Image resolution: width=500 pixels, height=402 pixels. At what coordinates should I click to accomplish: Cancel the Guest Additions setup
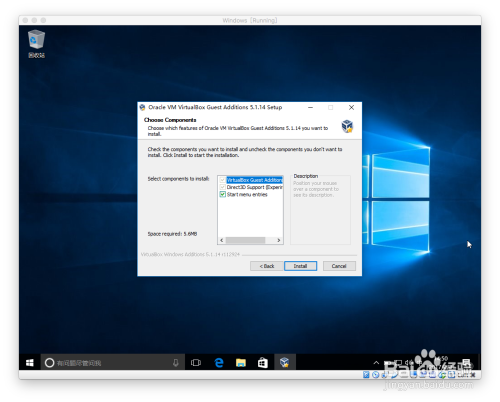pyautogui.click(x=339, y=266)
